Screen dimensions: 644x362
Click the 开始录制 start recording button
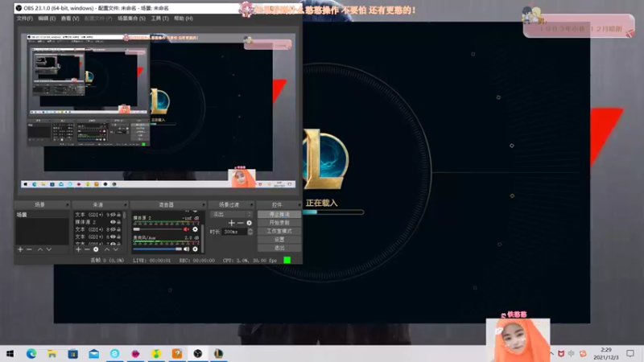pyautogui.click(x=279, y=223)
